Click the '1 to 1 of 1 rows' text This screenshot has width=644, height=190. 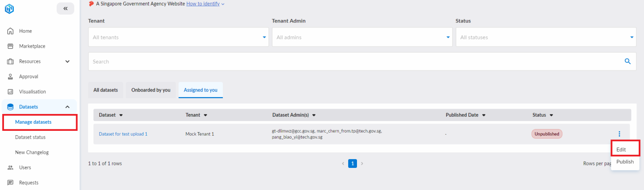point(105,163)
